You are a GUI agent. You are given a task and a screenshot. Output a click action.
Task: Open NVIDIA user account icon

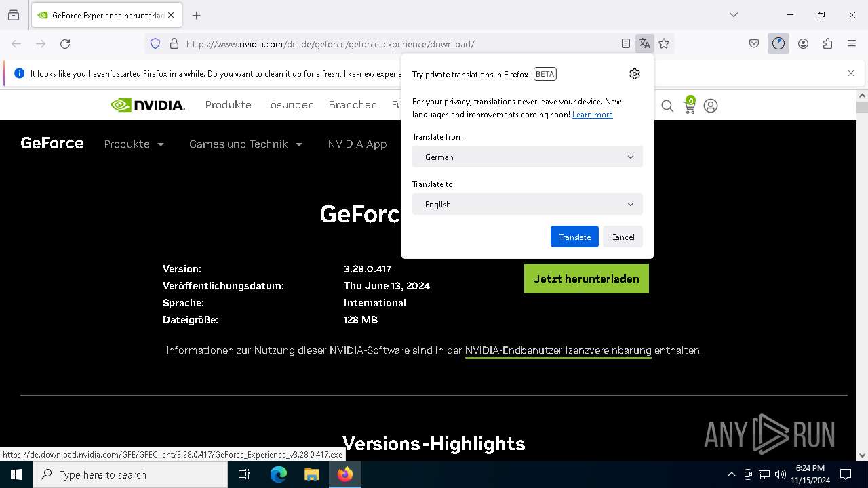711,106
